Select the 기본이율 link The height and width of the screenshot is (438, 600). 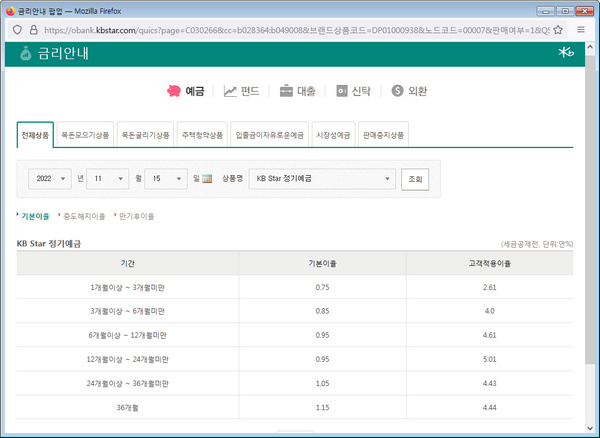[35, 217]
